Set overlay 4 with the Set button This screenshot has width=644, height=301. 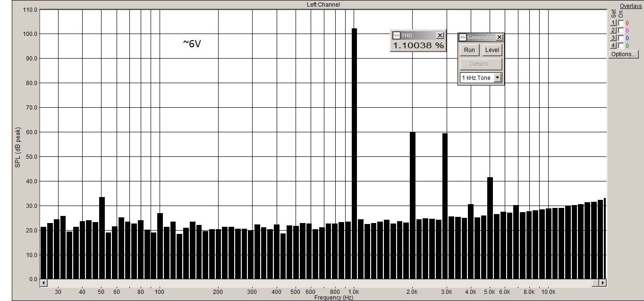[x=613, y=45]
